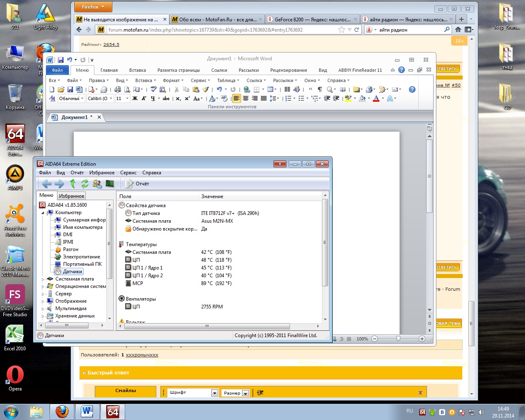Screen dimensions: 525x420
Task: Click the Format Painter brush in Word
Action: click(x=205, y=89)
